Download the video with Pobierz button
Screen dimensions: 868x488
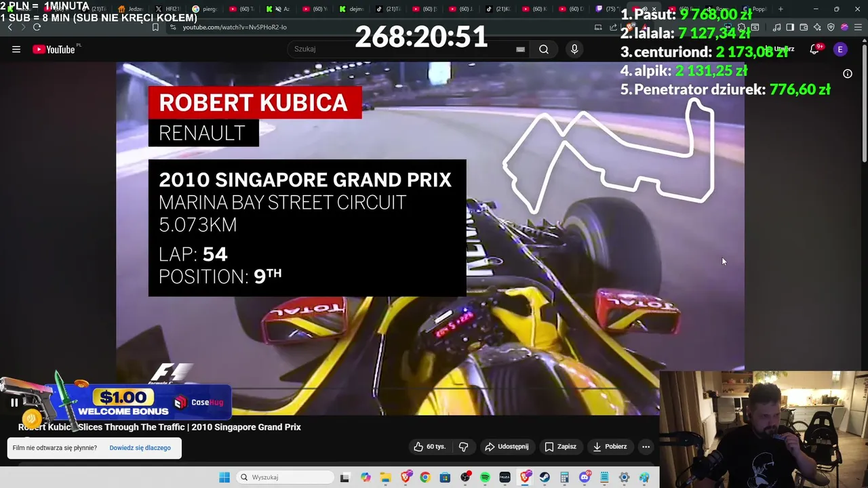(x=610, y=447)
